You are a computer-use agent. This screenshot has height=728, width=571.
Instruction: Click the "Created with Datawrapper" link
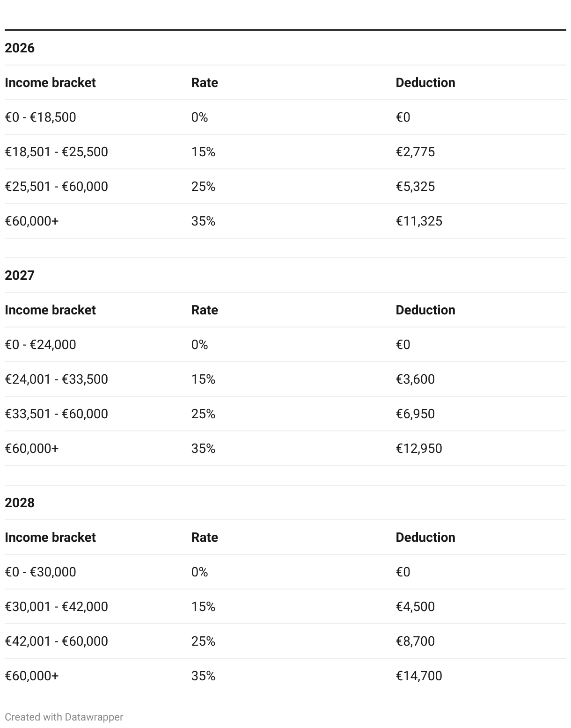64,717
